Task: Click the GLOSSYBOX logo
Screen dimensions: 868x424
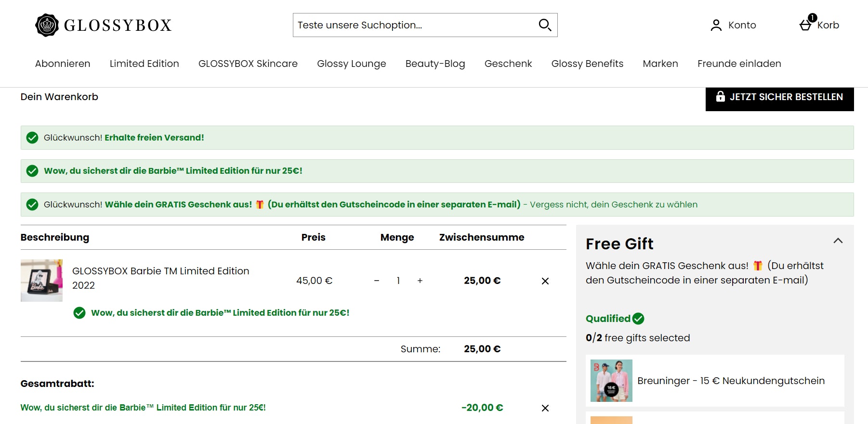Action: (104, 25)
